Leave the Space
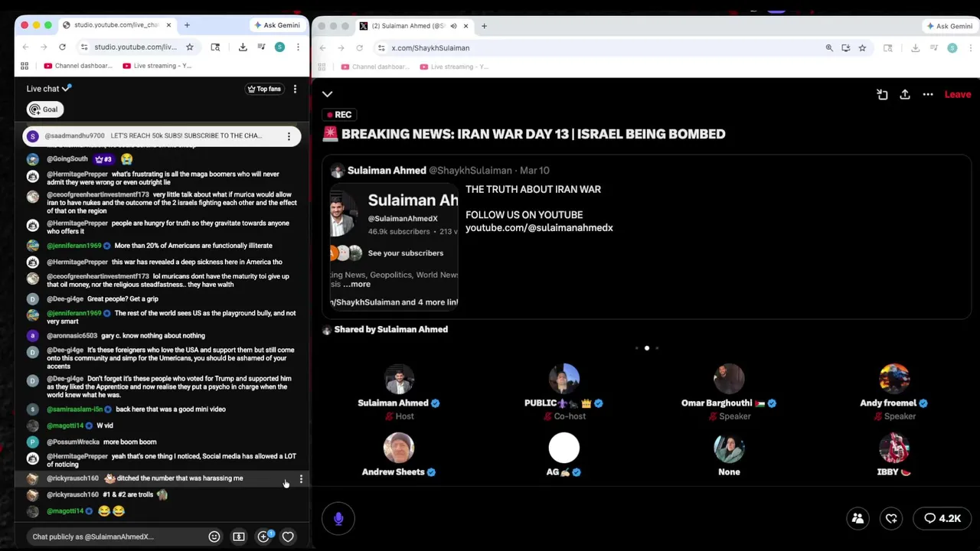The image size is (980, 551). (958, 94)
